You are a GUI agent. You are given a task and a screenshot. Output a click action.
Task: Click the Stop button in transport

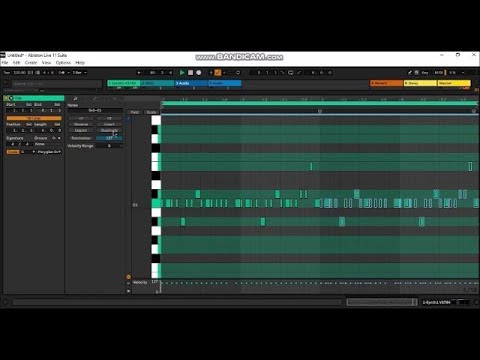coord(190,72)
